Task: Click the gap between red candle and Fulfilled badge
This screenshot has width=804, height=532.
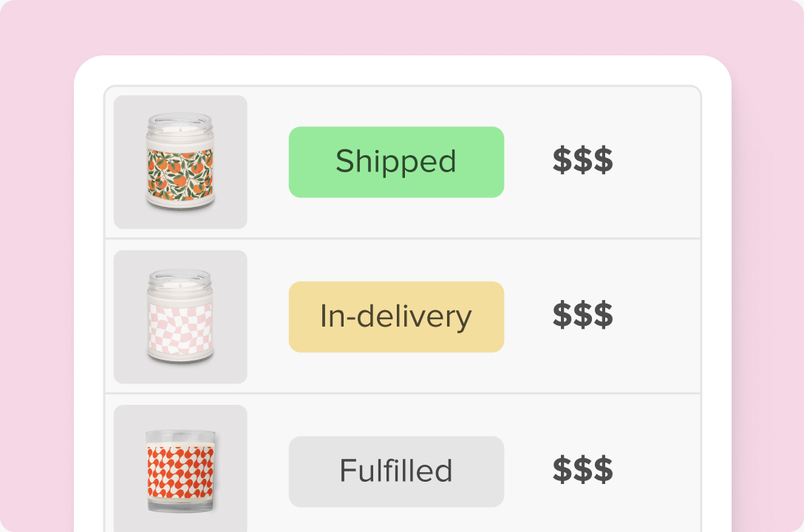Action: click(x=268, y=471)
